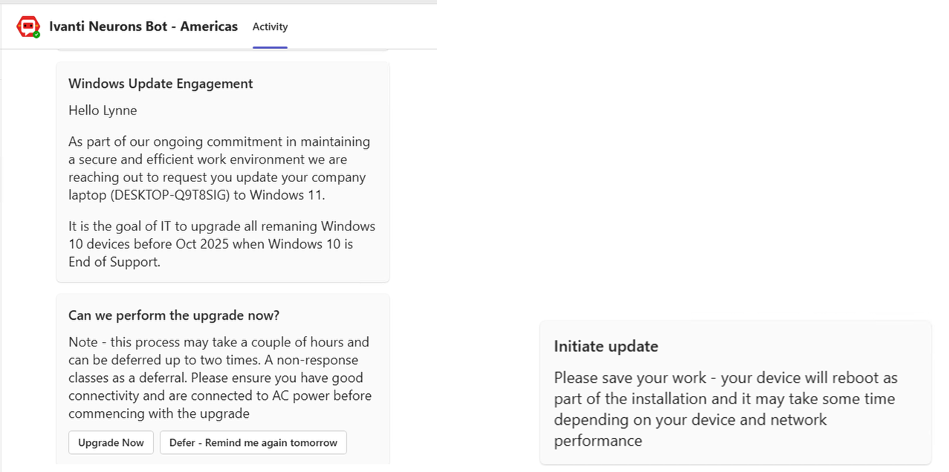Click the Upgrade Now button

[111, 442]
